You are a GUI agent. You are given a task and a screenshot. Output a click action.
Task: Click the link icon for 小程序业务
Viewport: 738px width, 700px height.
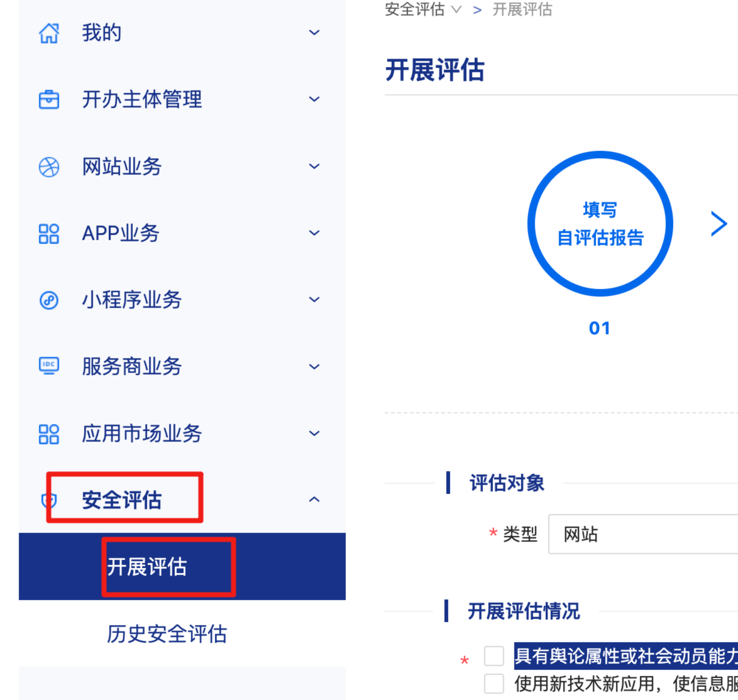coord(49,300)
